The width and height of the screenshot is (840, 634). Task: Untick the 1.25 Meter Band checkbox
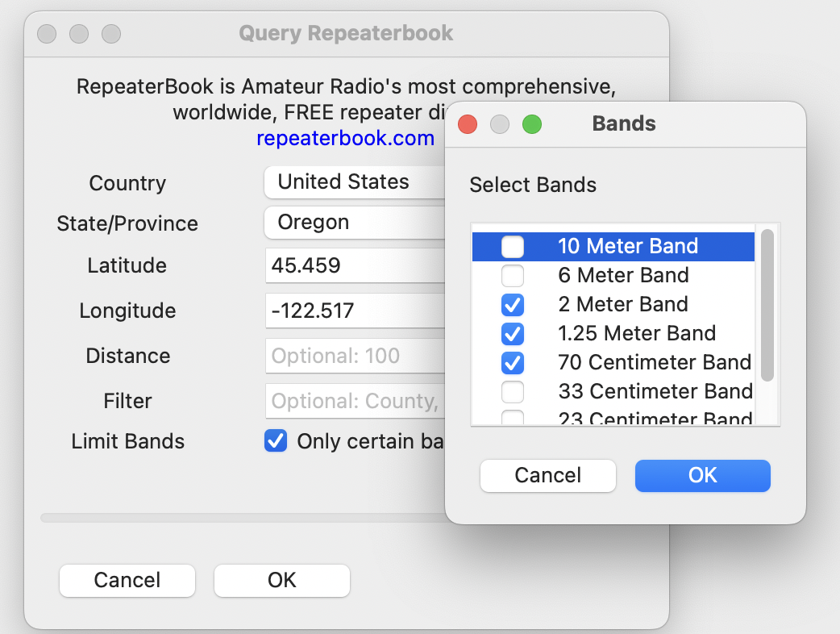(x=513, y=333)
